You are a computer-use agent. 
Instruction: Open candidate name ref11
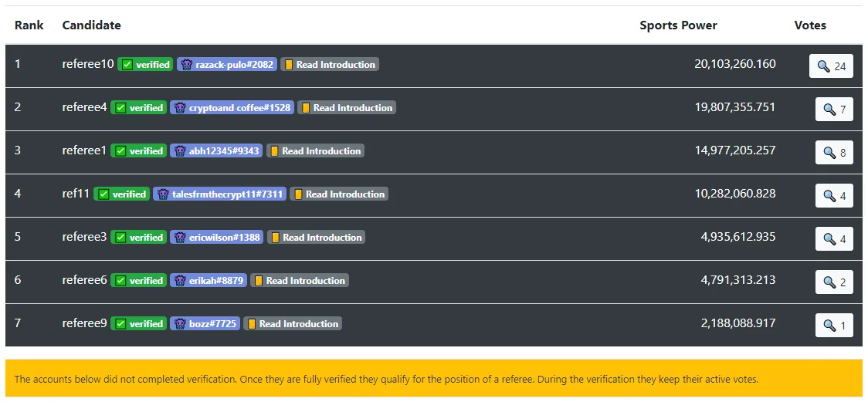(76, 194)
